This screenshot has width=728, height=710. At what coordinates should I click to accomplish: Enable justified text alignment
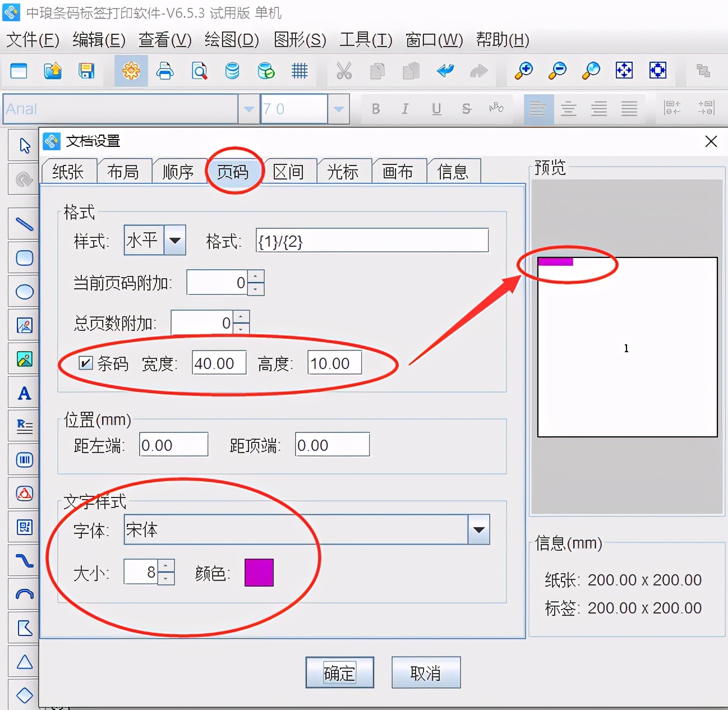click(x=629, y=109)
